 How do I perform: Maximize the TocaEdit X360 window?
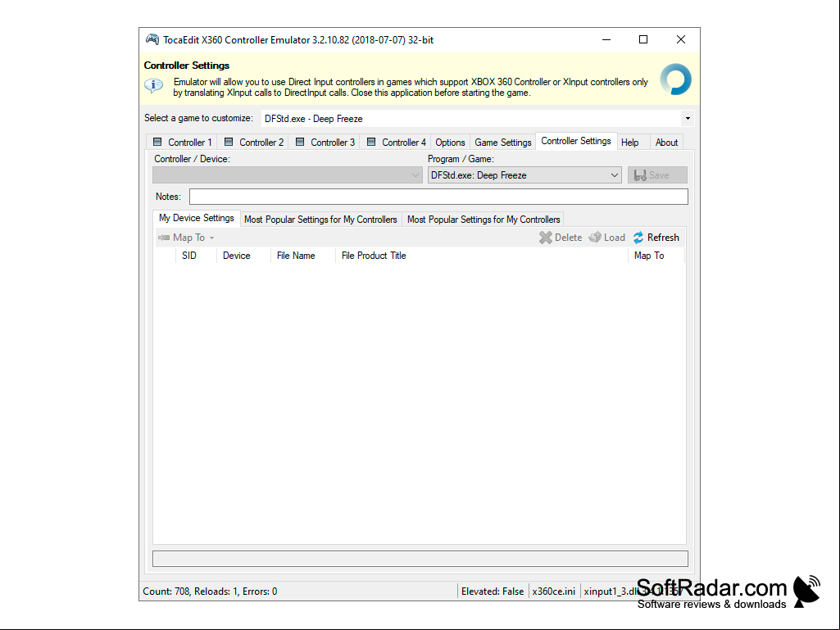pyautogui.click(x=643, y=39)
